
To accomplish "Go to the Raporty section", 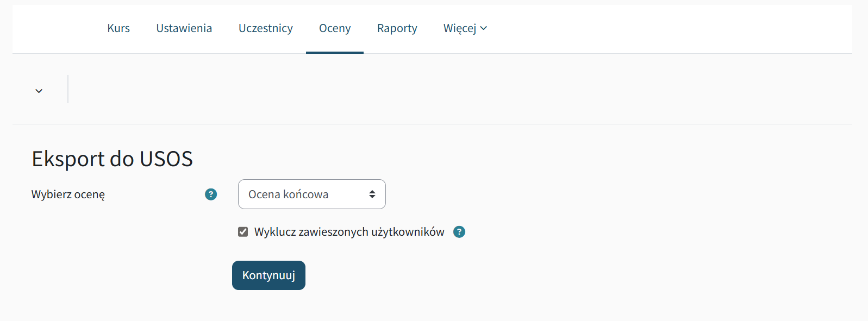I will pyautogui.click(x=397, y=28).
